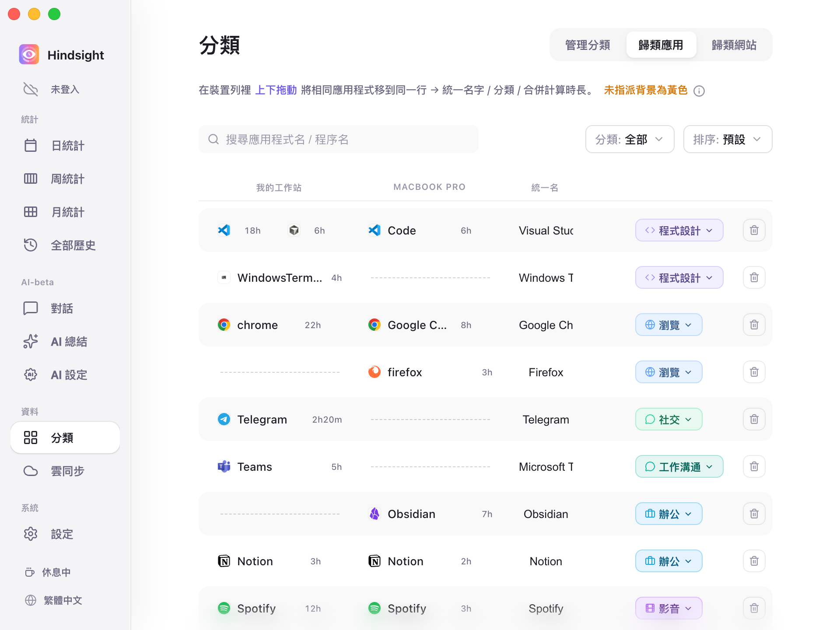The width and height of the screenshot is (840, 630).
Task: Open Spotify 影音 category dropdown
Action: pos(668,608)
